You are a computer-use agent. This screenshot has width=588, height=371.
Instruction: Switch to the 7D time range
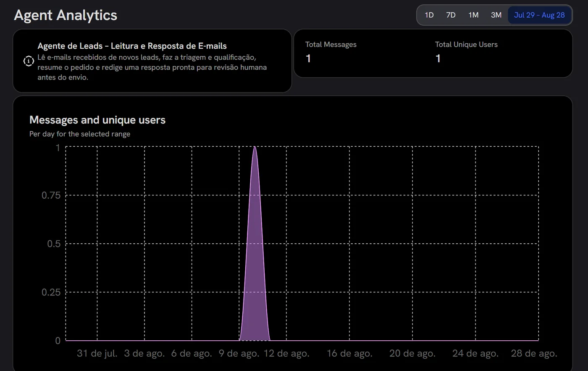tap(451, 15)
